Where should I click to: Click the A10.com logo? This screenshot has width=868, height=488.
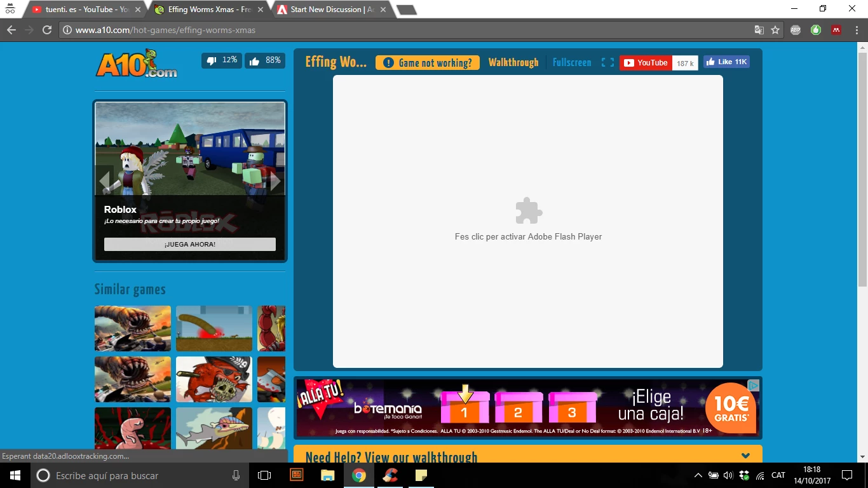coord(137,64)
